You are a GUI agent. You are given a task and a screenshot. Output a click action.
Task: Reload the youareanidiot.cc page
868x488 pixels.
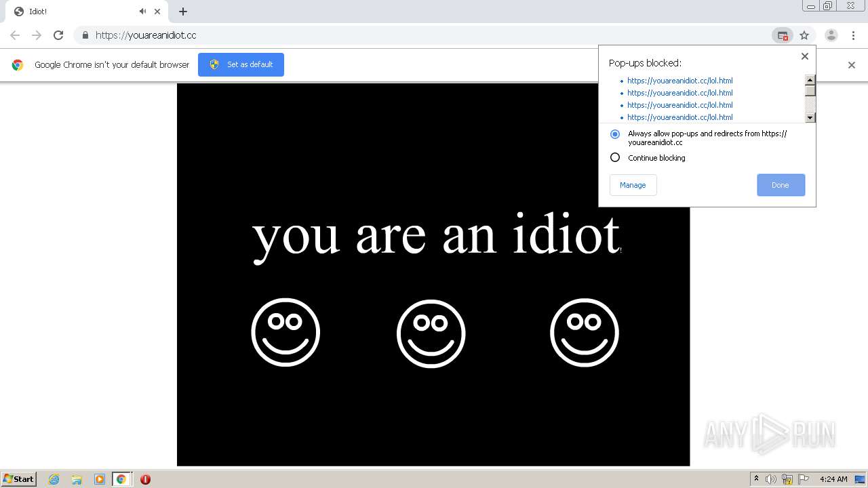pyautogui.click(x=58, y=35)
